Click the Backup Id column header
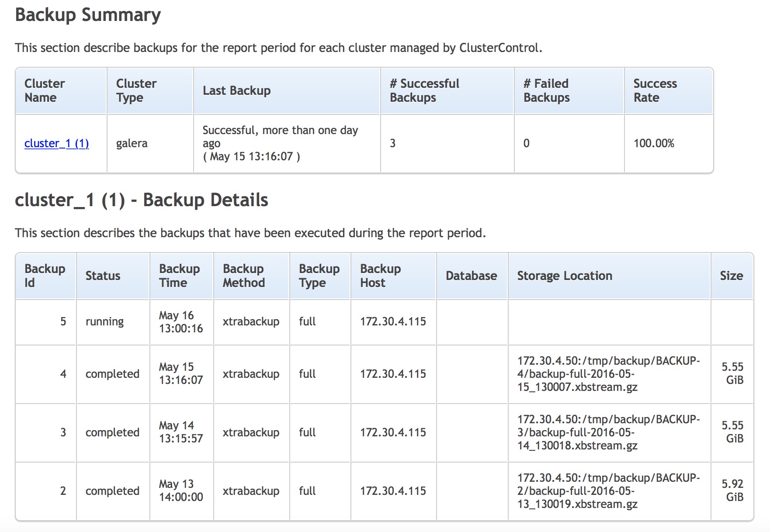 point(45,276)
